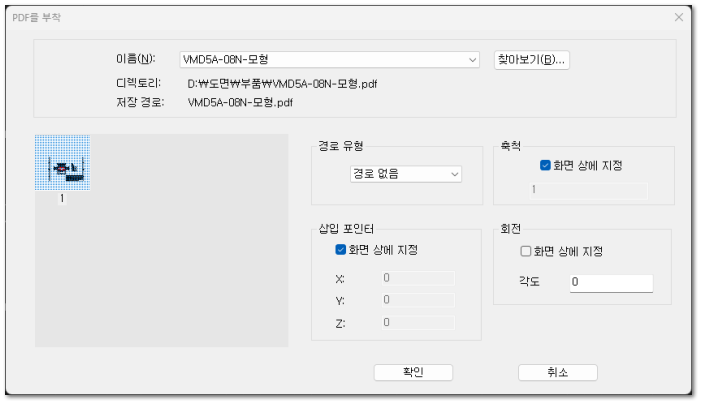Cancel with the 취소 button

point(558,372)
